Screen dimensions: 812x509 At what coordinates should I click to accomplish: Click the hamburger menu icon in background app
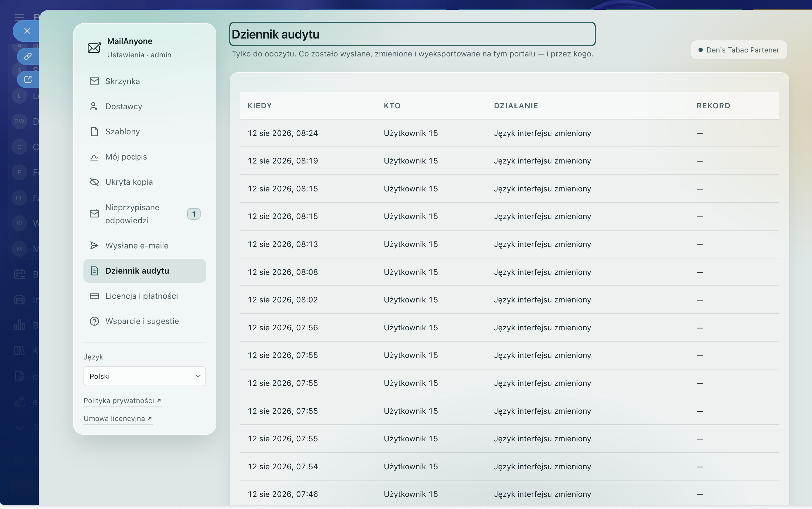click(19, 17)
